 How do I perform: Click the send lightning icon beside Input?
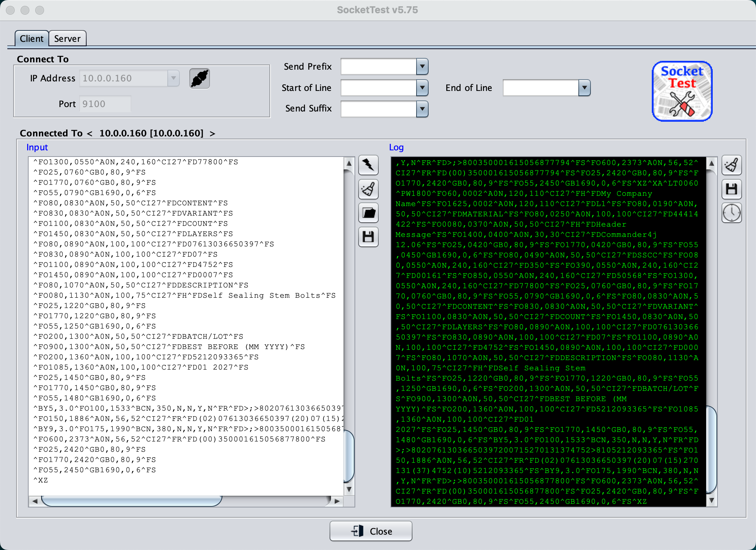tap(368, 165)
